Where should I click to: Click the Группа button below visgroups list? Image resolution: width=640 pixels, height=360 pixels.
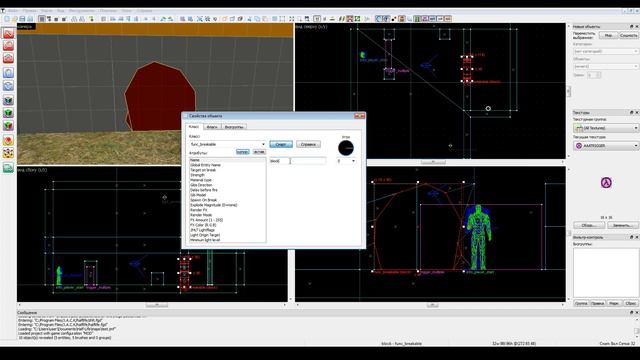click(x=581, y=303)
